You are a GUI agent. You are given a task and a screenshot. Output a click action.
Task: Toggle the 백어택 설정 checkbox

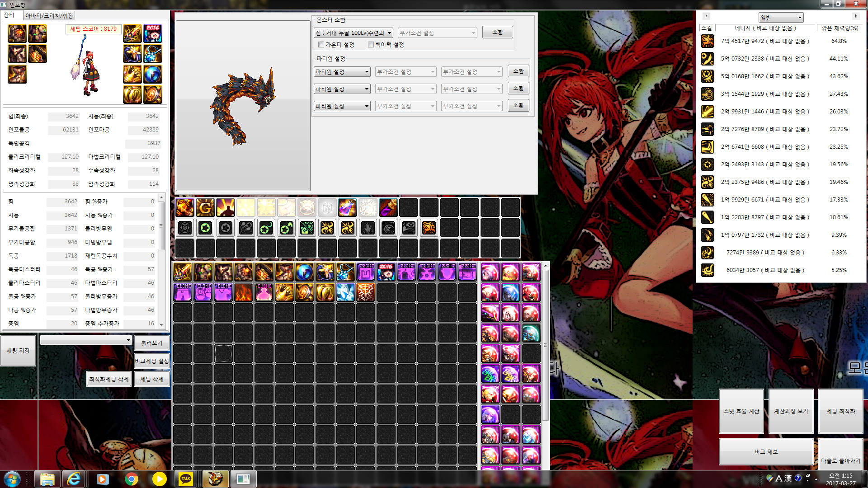pyautogui.click(x=371, y=45)
